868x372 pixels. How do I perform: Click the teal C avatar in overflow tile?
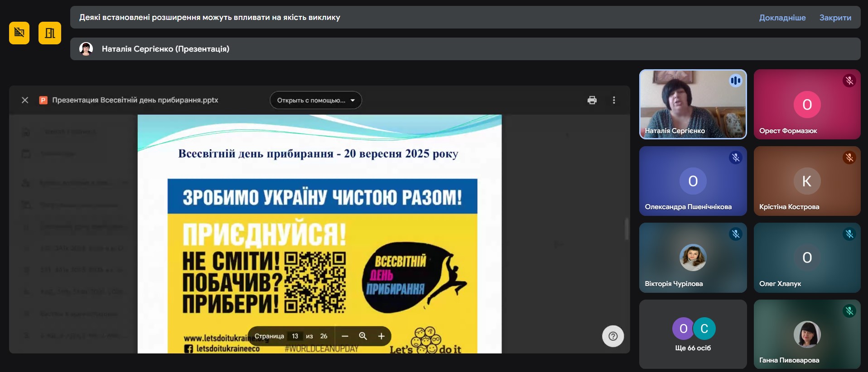[x=704, y=329]
